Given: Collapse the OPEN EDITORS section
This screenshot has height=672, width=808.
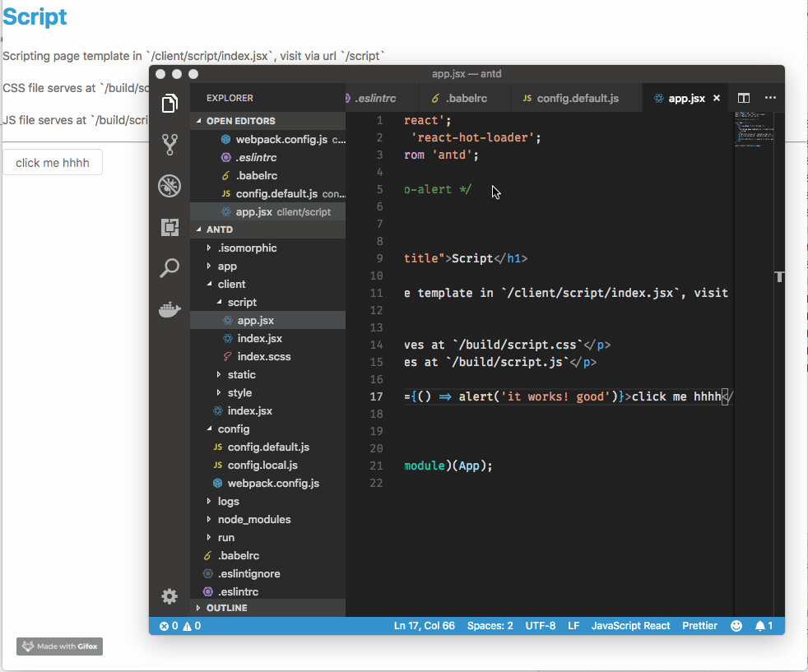Looking at the screenshot, I should tap(268, 121).
